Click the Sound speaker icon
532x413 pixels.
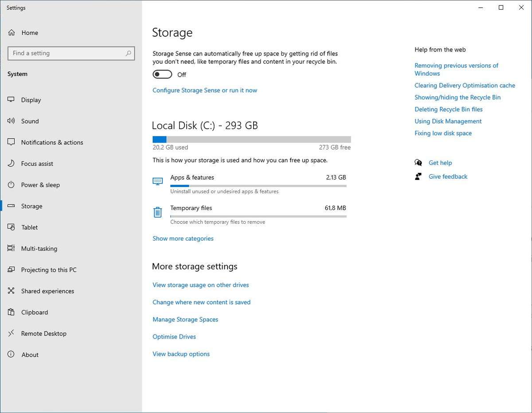pyautogui.click(x=12, y=121)
